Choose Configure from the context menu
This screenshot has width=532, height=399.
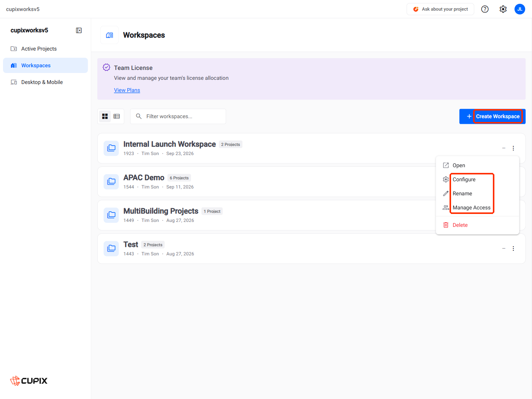(477, 179)
